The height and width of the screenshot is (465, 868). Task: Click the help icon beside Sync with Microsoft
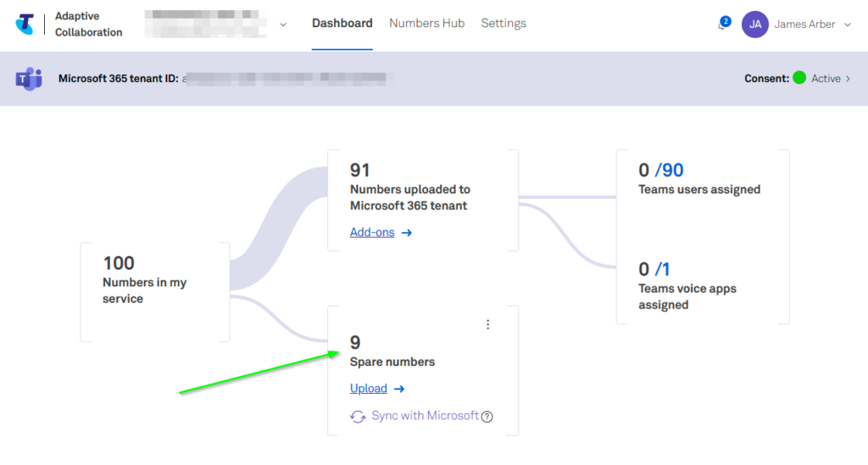pos(487,417)
